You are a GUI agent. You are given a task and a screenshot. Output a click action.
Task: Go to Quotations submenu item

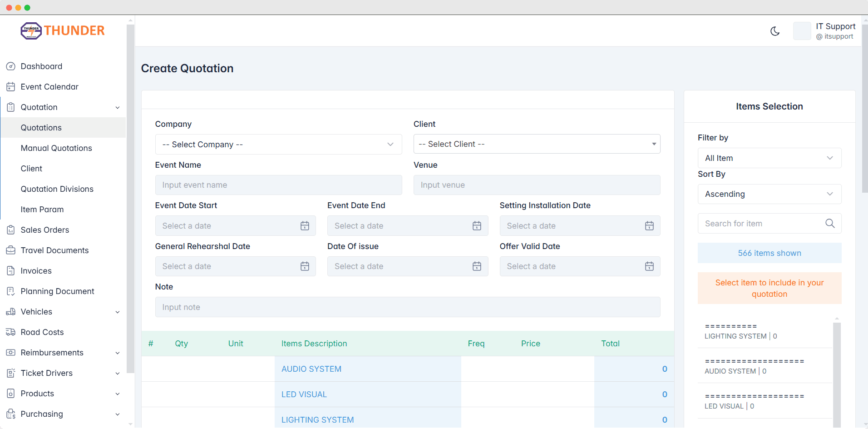[63, 128]
